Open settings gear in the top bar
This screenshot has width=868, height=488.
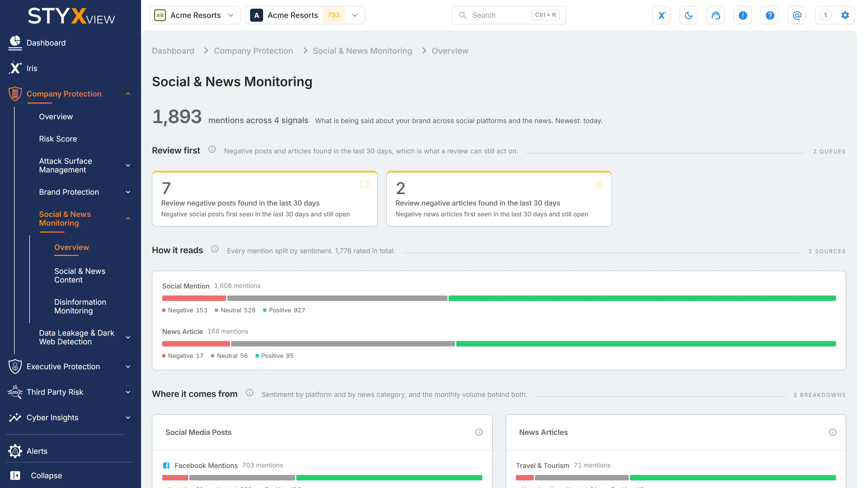(x=845, y=15)
